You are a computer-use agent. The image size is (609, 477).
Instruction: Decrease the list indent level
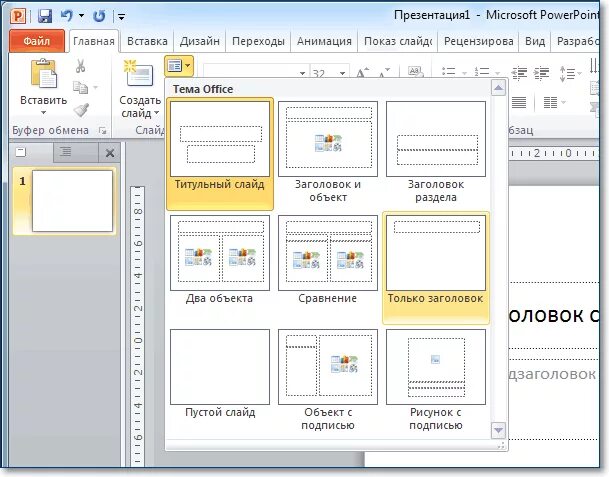(519, 73)
